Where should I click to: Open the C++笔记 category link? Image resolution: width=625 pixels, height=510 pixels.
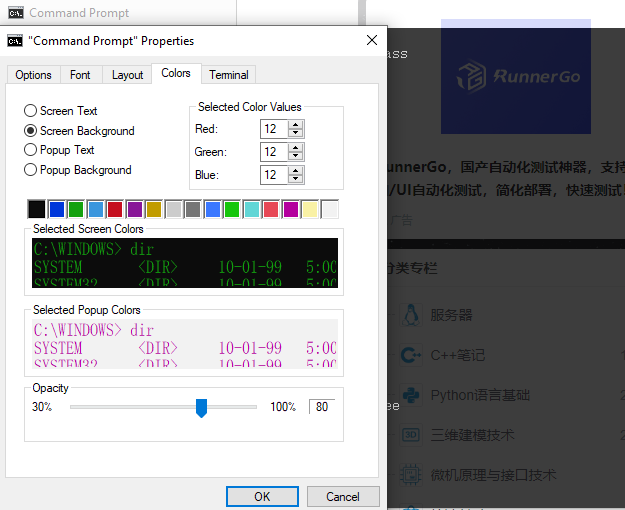pos(458,355)
